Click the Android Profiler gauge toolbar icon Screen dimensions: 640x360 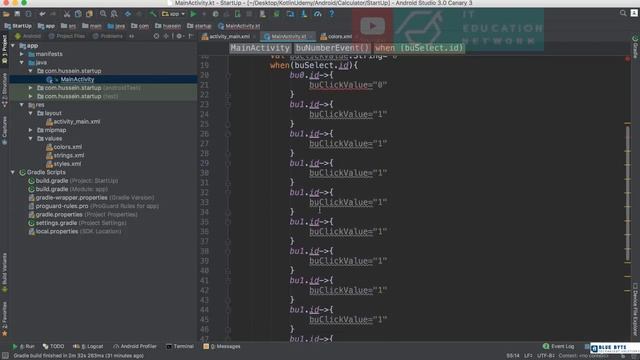[318, 14]
